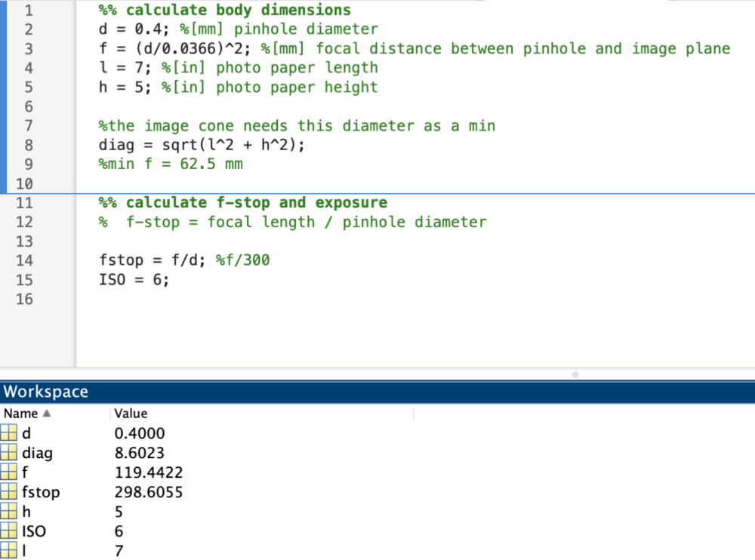Screen dimensions: 755x560
Task: Sort workspace by the Name column header
Action: click(x=21, y=414)
